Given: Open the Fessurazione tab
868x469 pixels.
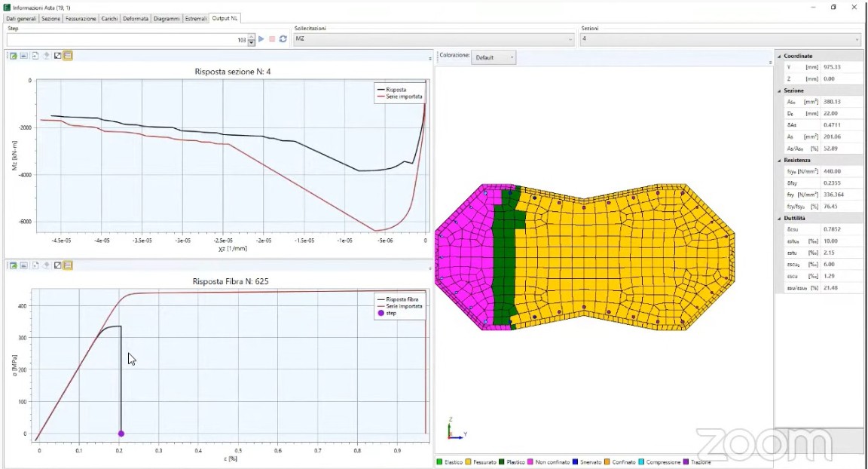Looking at the screenshot, I should tap(81, 18).
